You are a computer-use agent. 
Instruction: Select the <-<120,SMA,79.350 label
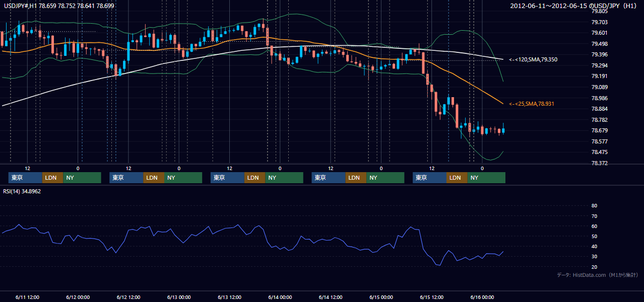coord(533,59)
